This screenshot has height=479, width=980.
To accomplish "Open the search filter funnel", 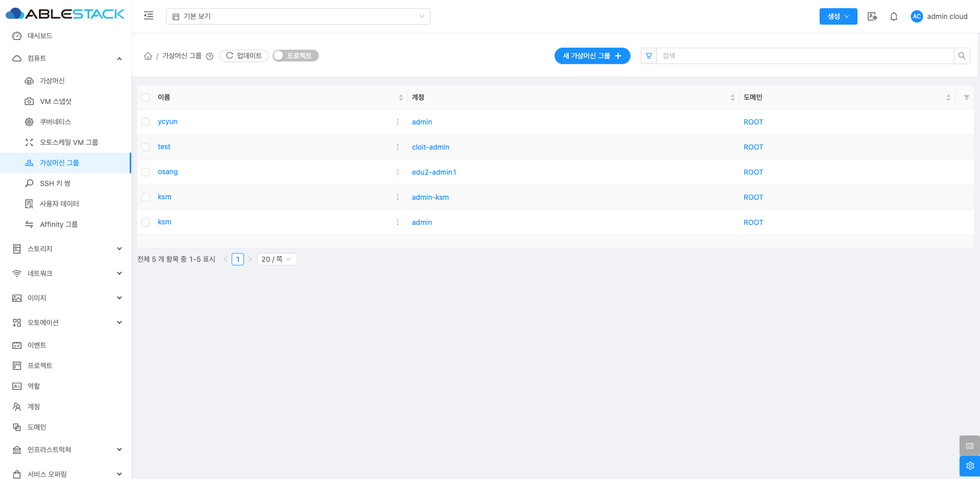I will [x=649, y=56].
